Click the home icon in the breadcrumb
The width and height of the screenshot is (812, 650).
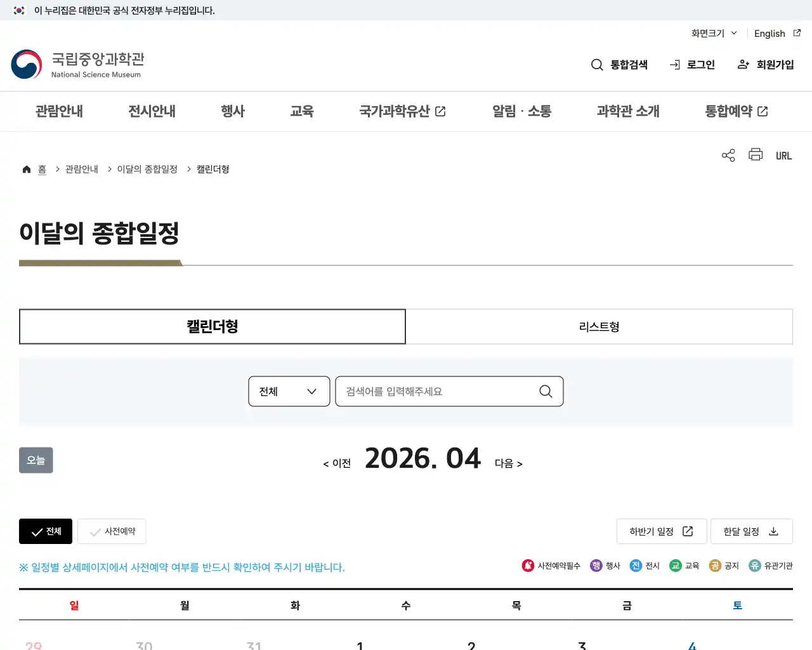(x=26, y=169)
